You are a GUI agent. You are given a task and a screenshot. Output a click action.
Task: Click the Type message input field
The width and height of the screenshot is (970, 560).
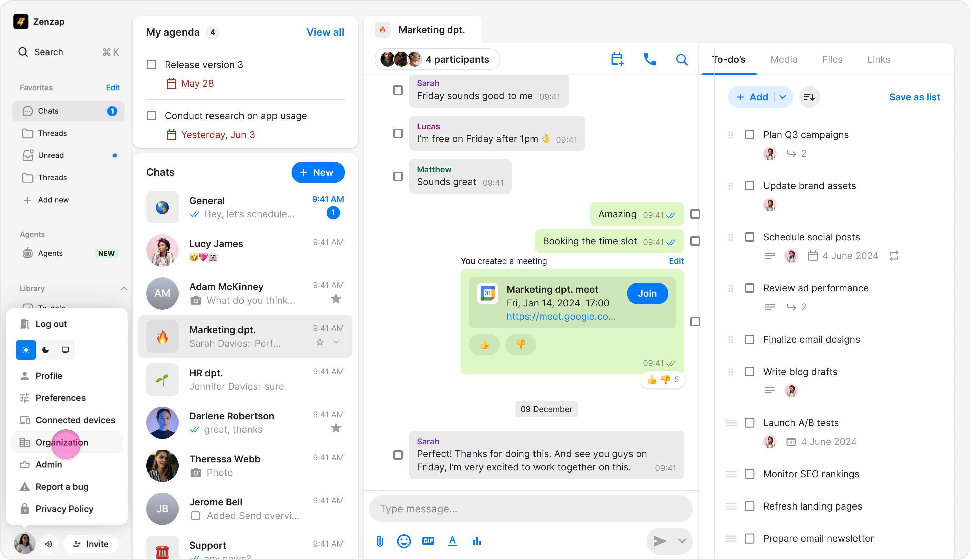tap(531, 509)
